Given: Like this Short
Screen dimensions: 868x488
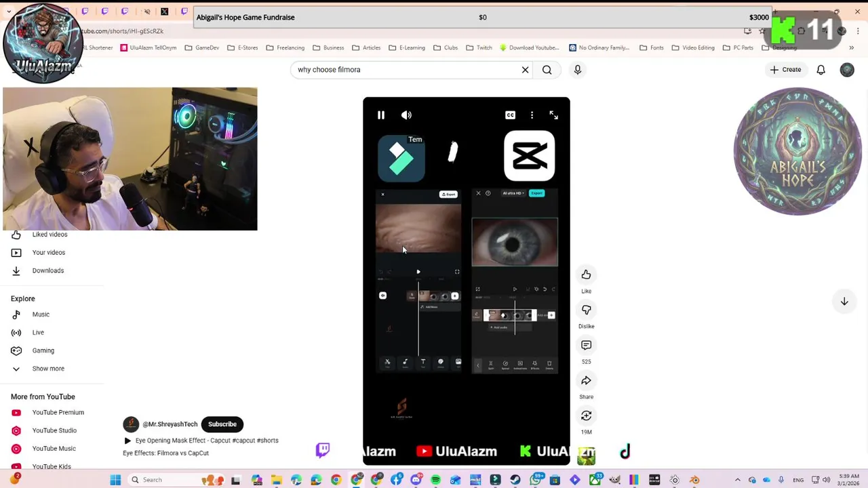Looking at the screenshot, I should [586, 274].
